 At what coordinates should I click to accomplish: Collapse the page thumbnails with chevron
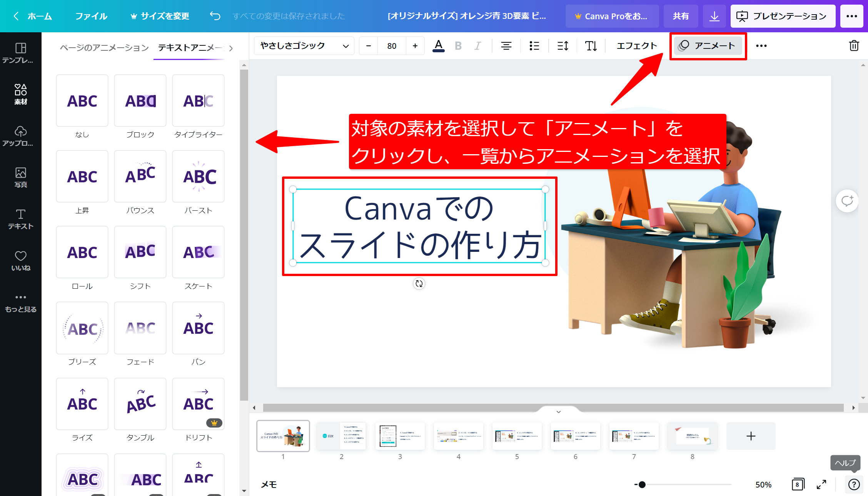pyautogui.click(x=558, y=411)
